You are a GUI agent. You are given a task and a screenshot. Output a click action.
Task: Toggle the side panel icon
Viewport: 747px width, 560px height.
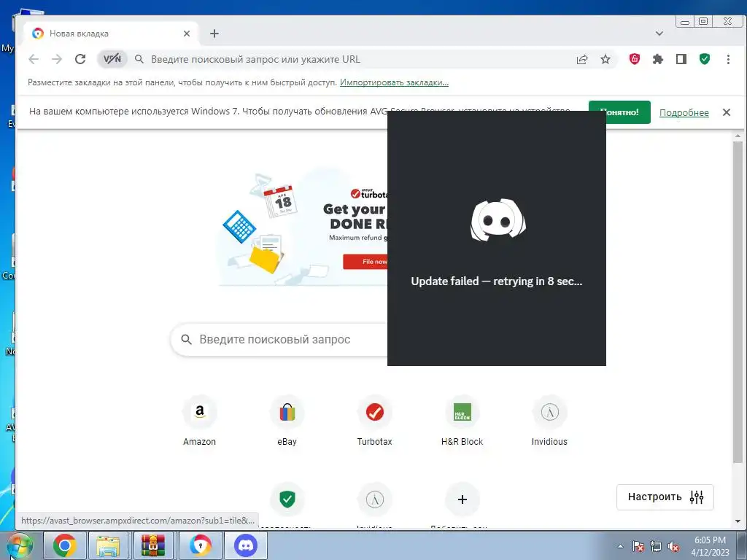(681, 59)
